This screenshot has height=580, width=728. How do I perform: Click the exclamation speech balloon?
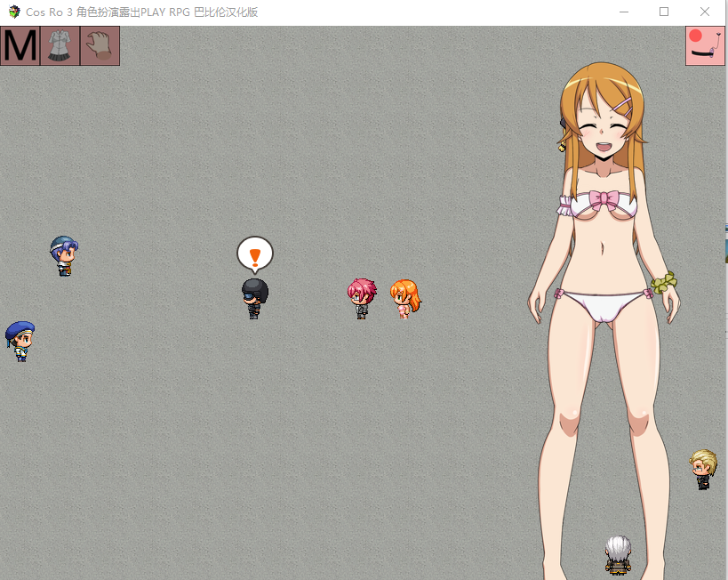255,254
